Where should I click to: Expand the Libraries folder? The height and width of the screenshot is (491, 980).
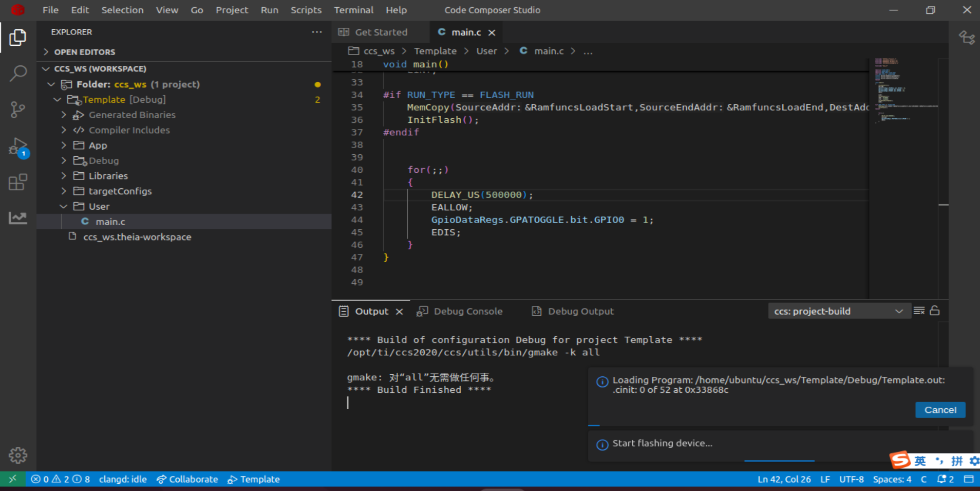pos(64,176)
